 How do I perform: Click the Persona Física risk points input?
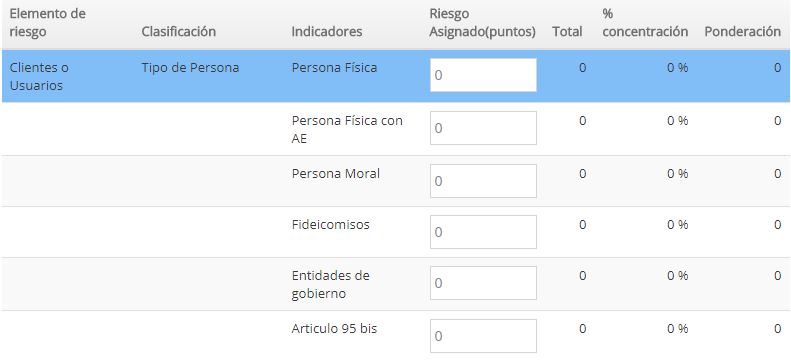[x=483, y=75]
